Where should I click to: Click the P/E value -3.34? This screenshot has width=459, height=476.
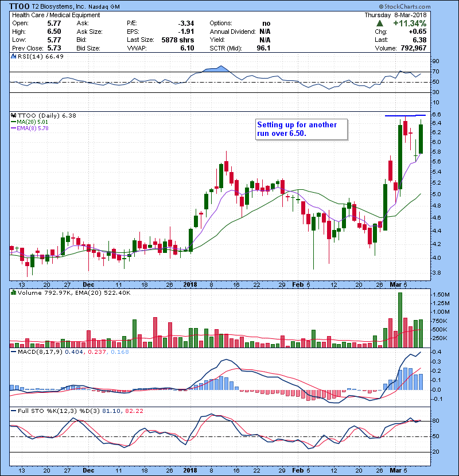pos(186,24)
